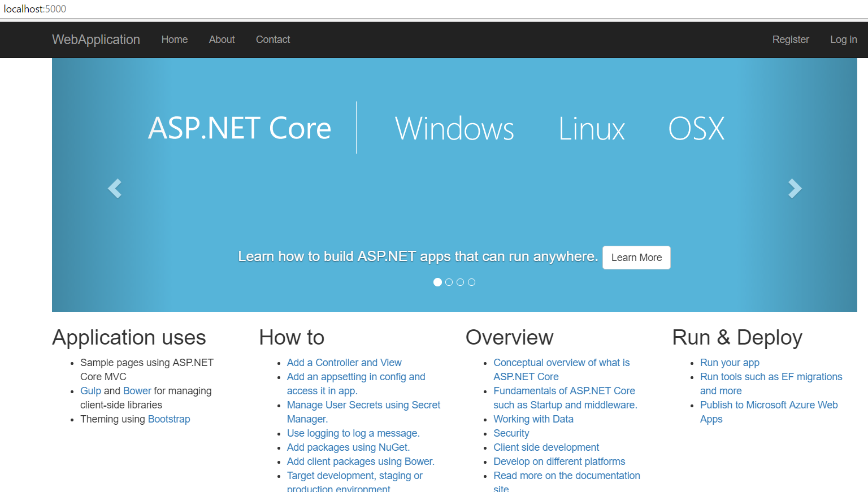
Task: Select the fourth carousel indicator dot
Action: tap(471, 282)
